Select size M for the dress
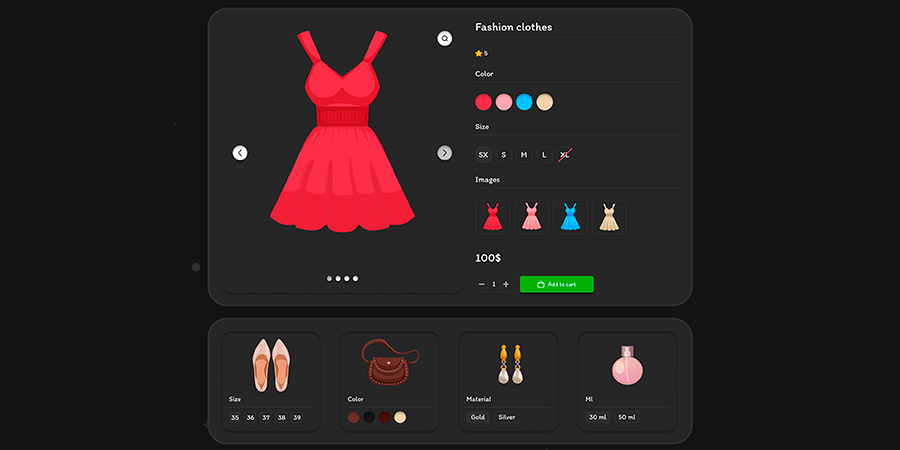 (524, 155)
